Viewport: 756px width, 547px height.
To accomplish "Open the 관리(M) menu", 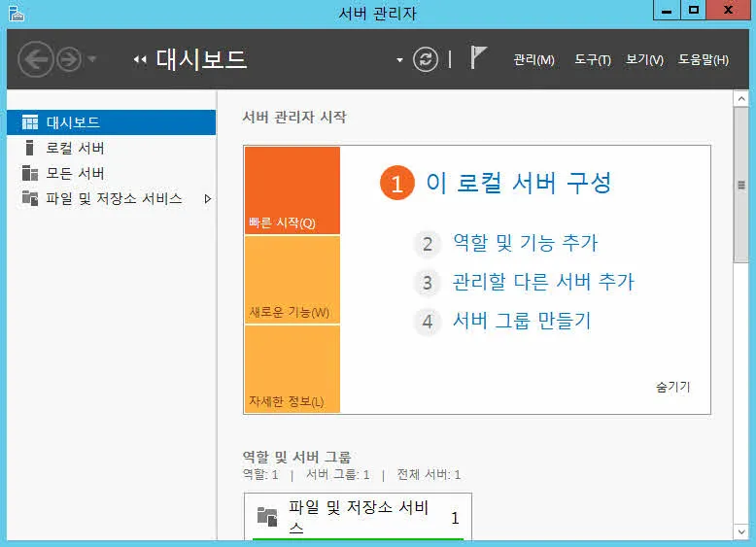I will 533,60.
